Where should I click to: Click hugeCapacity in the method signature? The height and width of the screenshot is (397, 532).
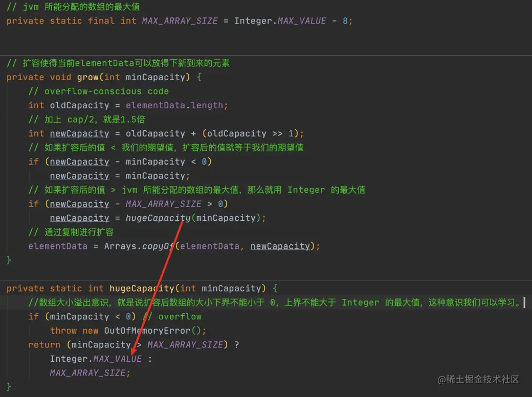[142, 289]
